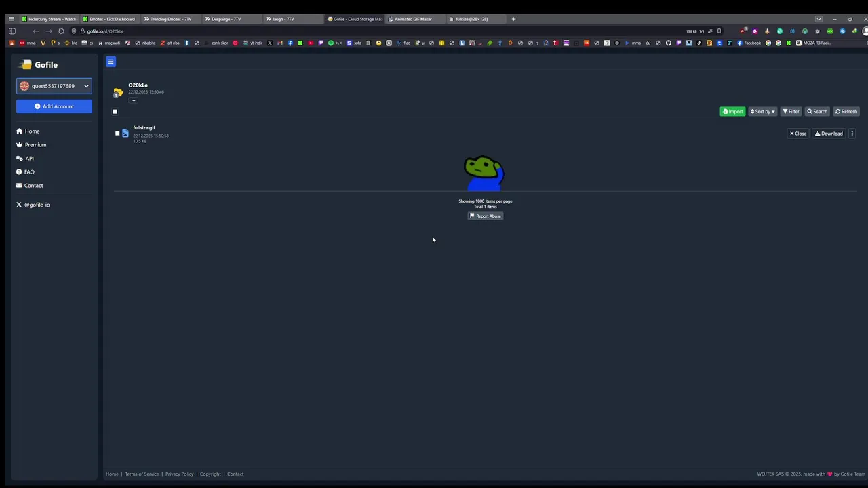Click the green Import button

tap(732, 111)
